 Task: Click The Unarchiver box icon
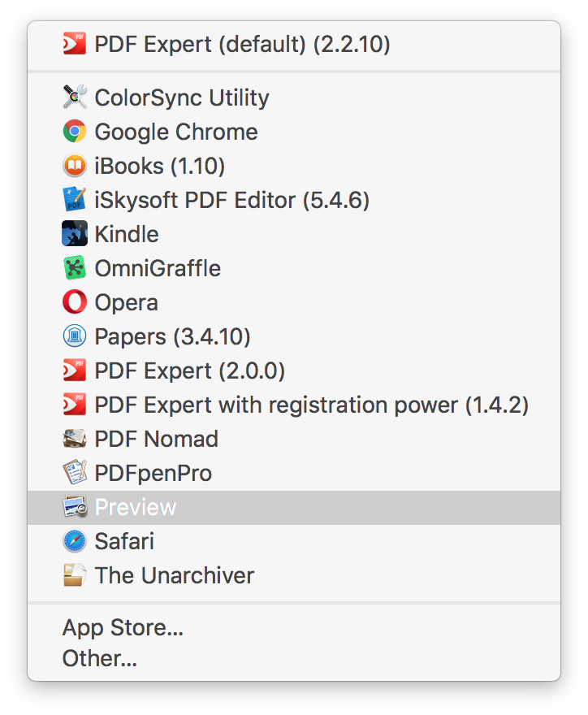[74, 575]
